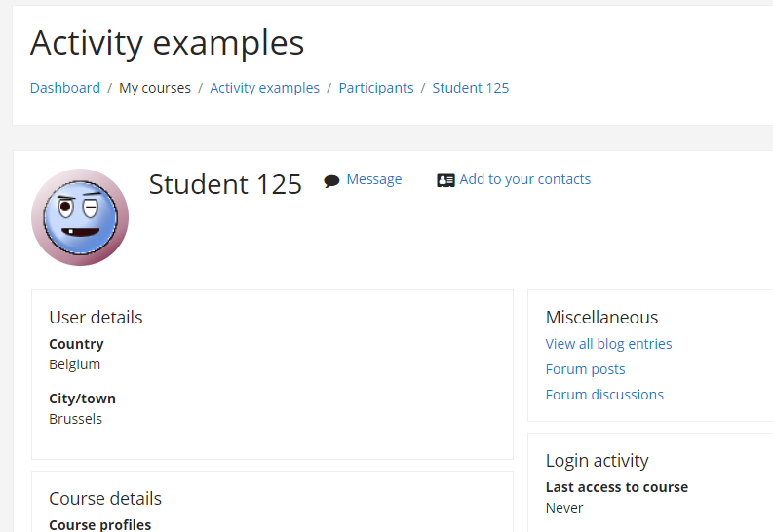Click the User details section heading
The height and width of the screenshot is (532, 773).
coord(96,318)
